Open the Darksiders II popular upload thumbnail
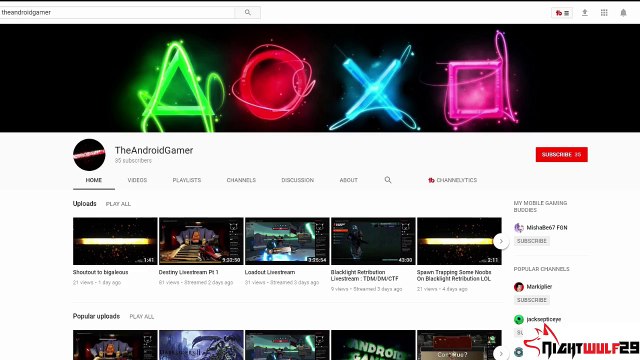Screen dimensions: 640x360 coord(201,345)
